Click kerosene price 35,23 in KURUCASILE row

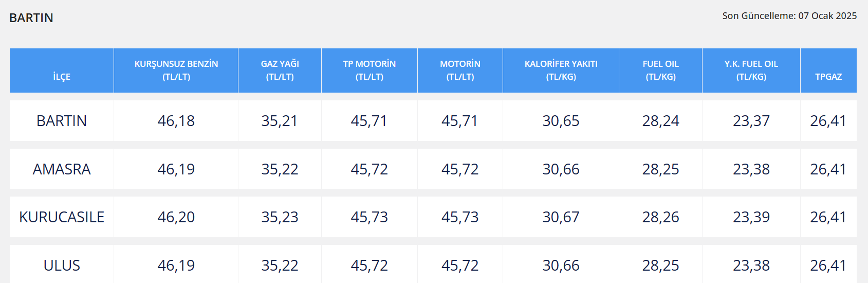click(280, 217)
